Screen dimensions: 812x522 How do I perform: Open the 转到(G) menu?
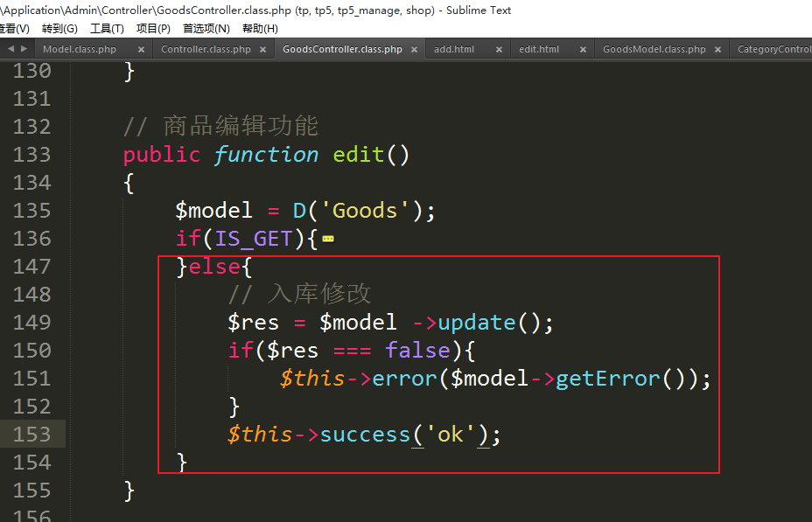click(x=59, y=29)
